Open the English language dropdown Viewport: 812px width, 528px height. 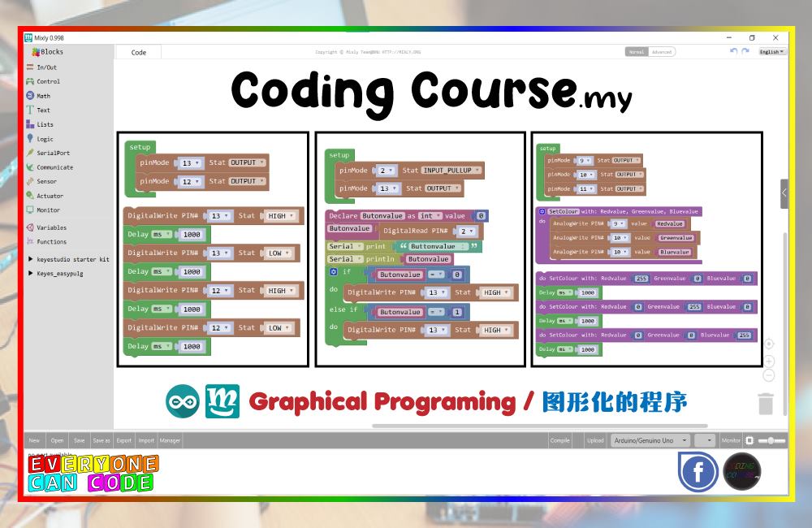pos(772,52)
